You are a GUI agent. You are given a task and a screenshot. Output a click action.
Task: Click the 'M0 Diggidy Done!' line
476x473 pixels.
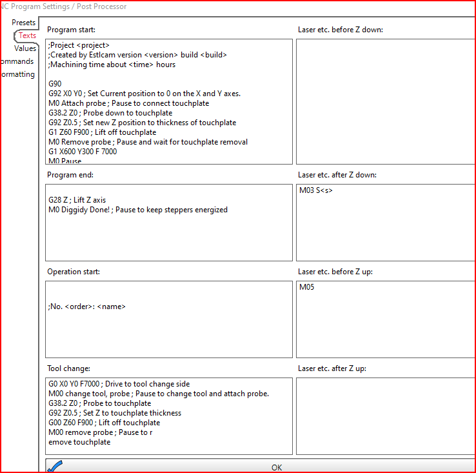point(138,210)
